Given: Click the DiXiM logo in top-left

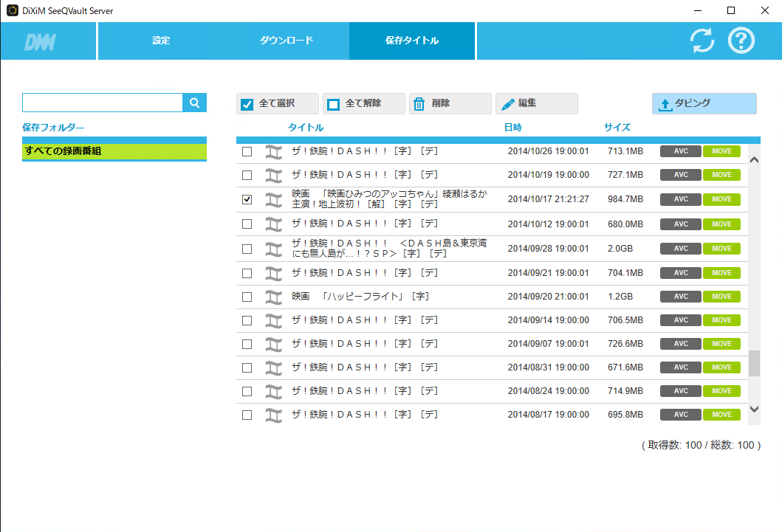Looking at the screenshot, I should point(40,42).
